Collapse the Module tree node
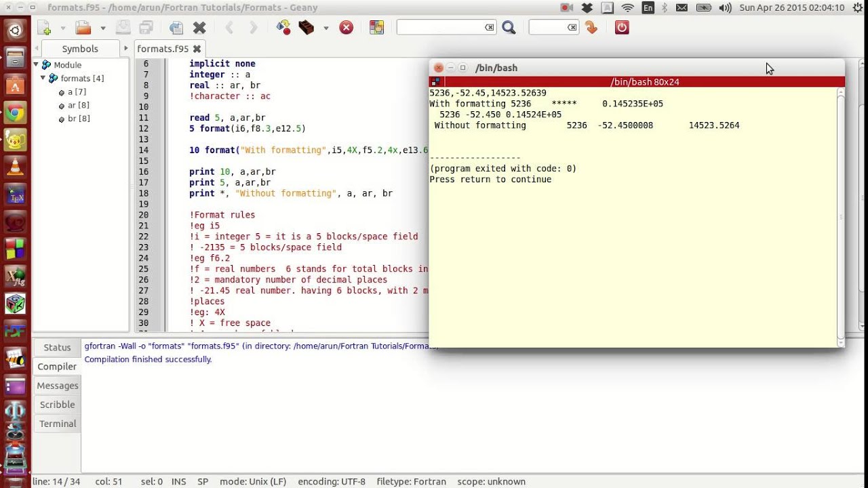Screen dimensions: 868x488 pyautogui.click(x=37, y=65)
